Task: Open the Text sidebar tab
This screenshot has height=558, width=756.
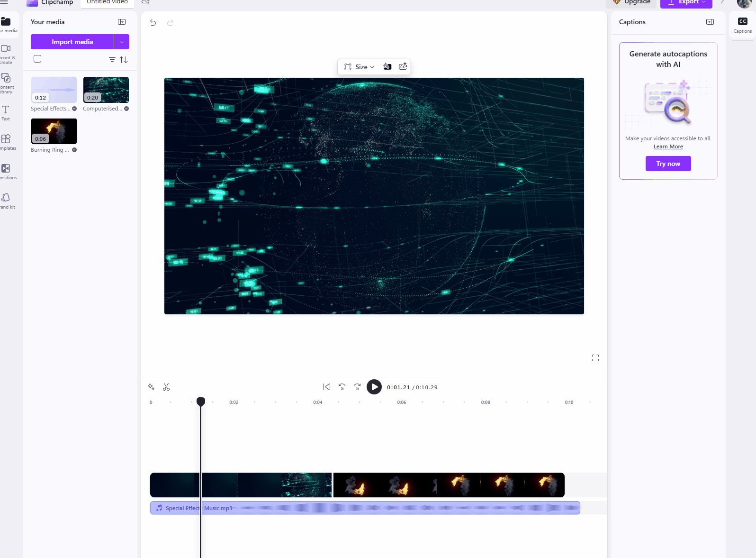Action: click(x=6, y=113)
